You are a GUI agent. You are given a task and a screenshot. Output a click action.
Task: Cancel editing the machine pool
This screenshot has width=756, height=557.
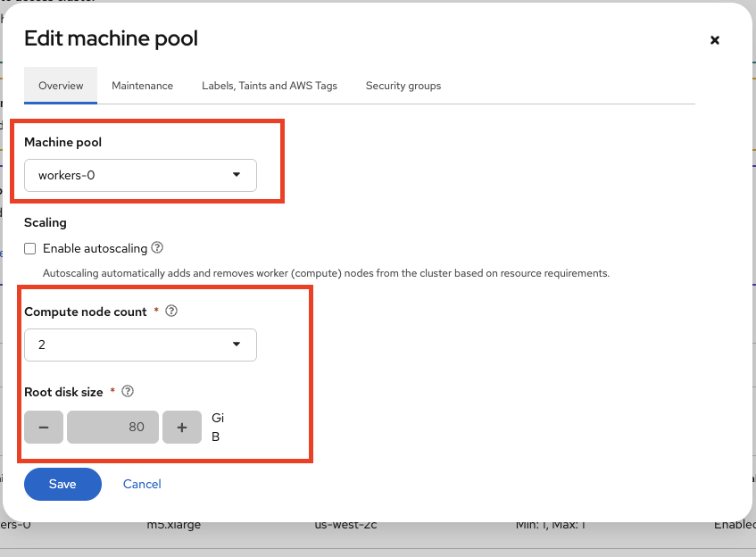tap(142, 484)
